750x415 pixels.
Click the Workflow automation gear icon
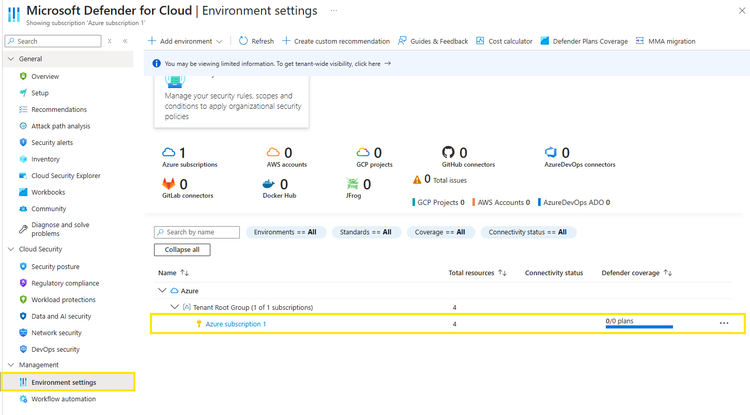click(23, 399)
